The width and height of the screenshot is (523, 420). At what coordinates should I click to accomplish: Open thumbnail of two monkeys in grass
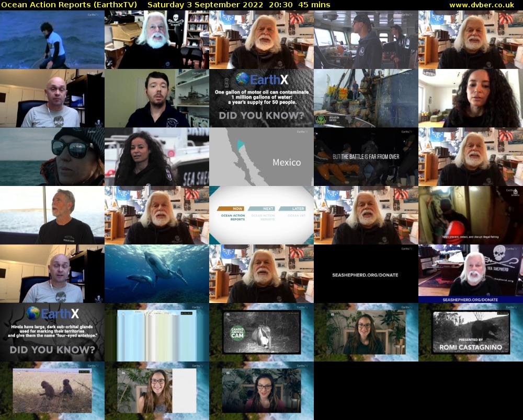point(52,391)
